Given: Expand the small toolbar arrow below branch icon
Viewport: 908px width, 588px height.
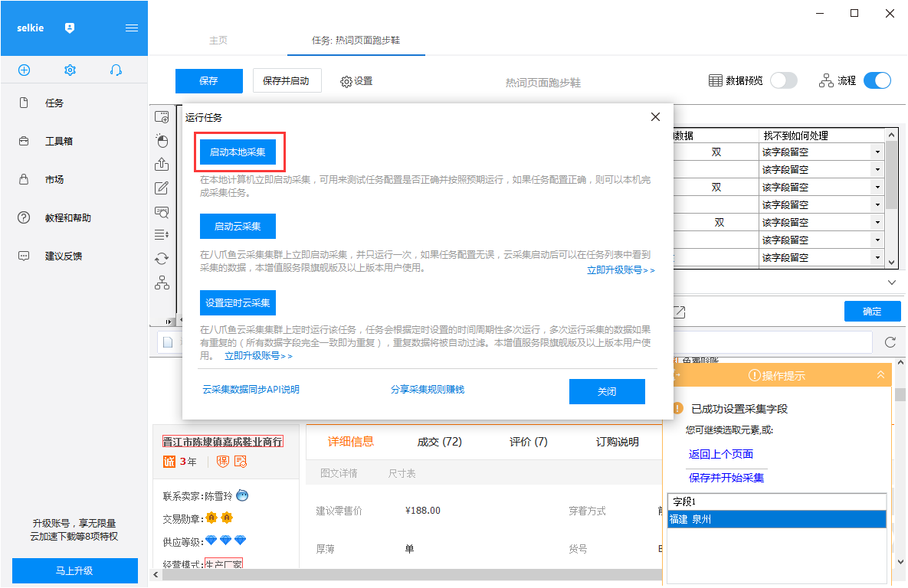Looking at the screenshot, I should point(169,322).
